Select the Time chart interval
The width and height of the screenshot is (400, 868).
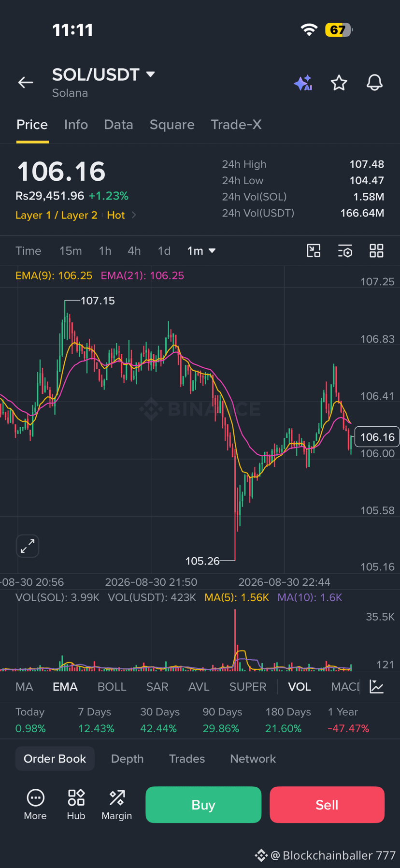28,251
